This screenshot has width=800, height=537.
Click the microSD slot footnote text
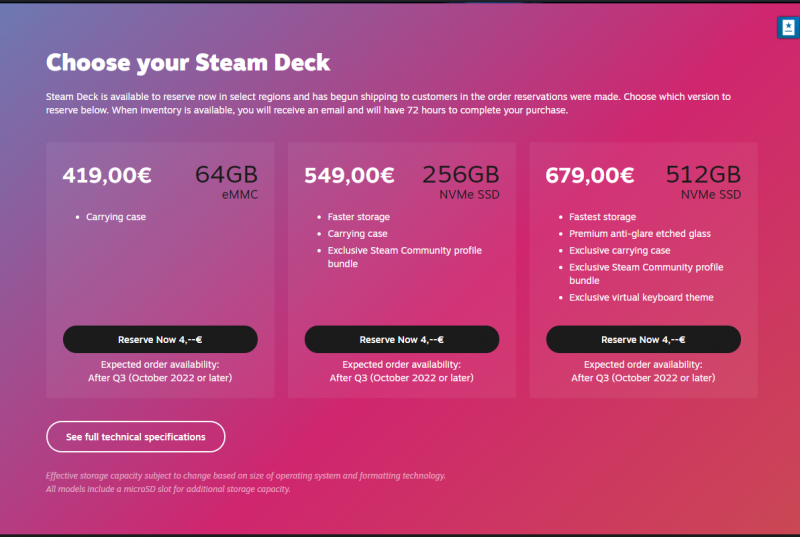(168, 490)
